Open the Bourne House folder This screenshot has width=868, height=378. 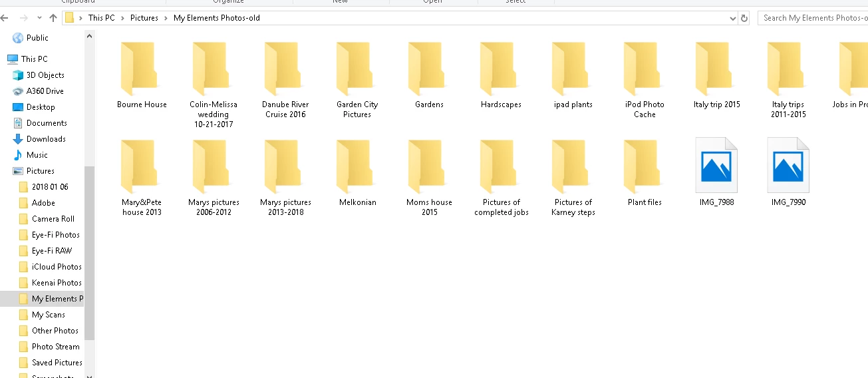pos(142,75)
